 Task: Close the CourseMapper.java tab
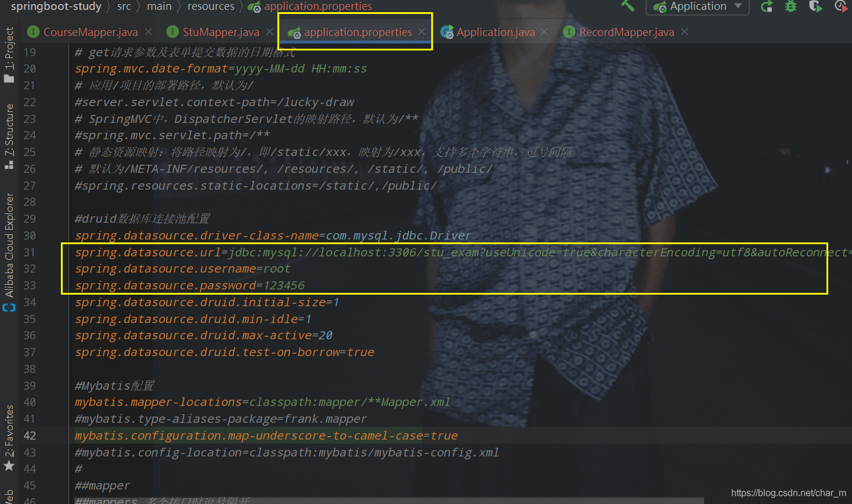point(149,32)
